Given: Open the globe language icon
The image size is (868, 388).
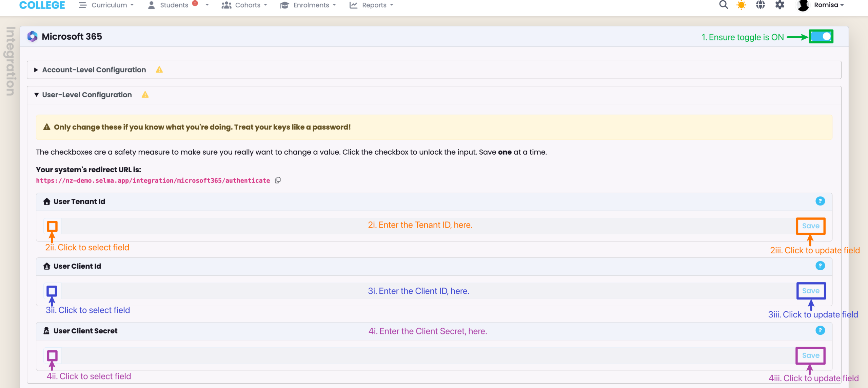Looking at the screenshot, I should 761,5.
